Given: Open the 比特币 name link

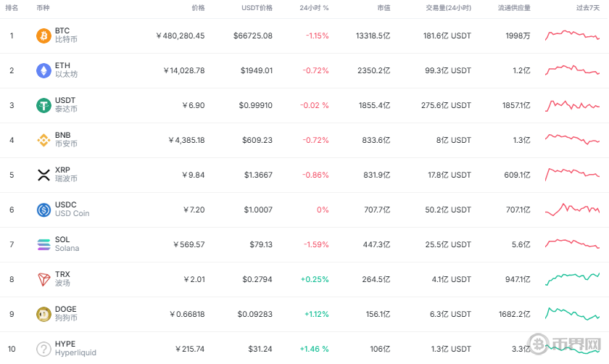Looking at the screenshot, I should click(66, 40).
